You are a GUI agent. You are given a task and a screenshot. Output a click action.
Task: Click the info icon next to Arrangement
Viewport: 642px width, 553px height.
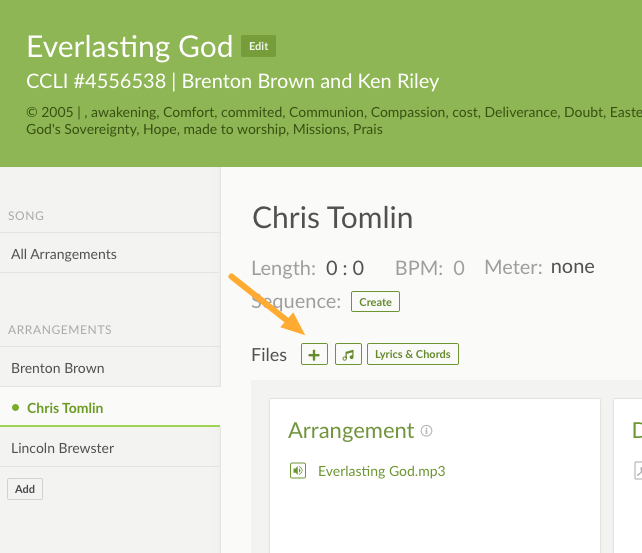pos(426,431)
